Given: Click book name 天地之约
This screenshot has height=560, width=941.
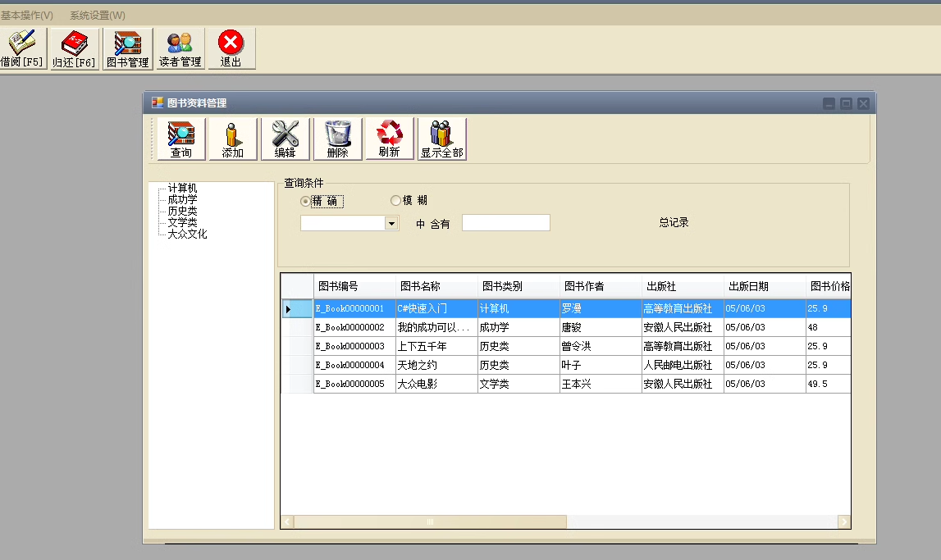Looking at the screenshot, I should (437, 365).
